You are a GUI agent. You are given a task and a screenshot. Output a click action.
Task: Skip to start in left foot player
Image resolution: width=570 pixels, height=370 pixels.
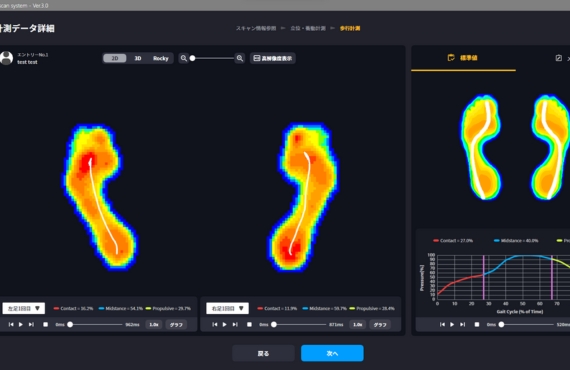(x=11, y=324)
